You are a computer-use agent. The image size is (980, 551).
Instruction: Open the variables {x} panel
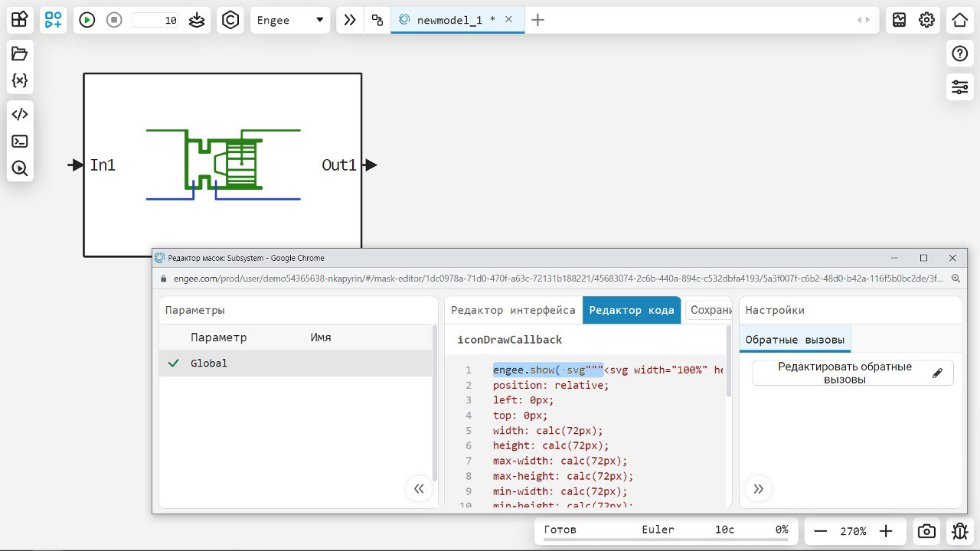pos(20,80)
